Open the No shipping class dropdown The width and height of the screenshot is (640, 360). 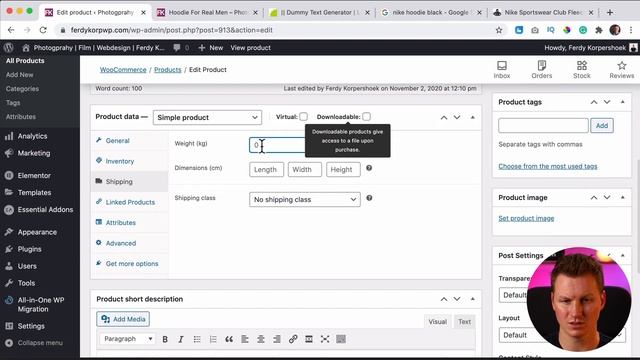[305, 200]
